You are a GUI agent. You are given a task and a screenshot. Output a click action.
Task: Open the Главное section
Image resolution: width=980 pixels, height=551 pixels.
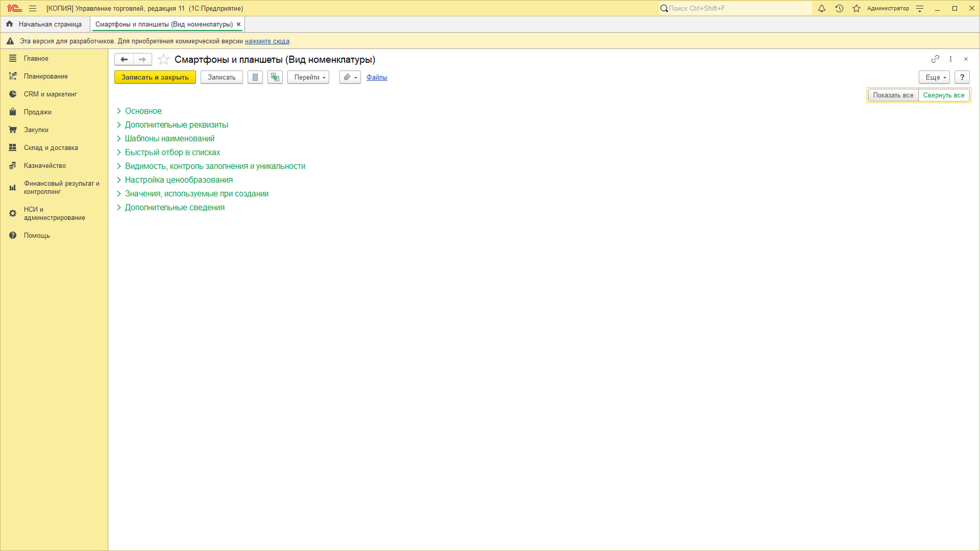(54, 58)
